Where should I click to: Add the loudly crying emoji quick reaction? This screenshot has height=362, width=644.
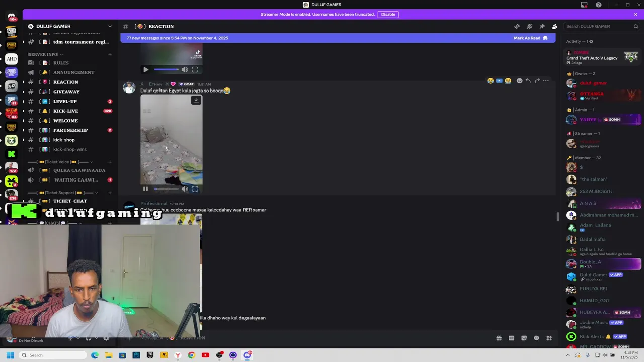click(508, 81)
